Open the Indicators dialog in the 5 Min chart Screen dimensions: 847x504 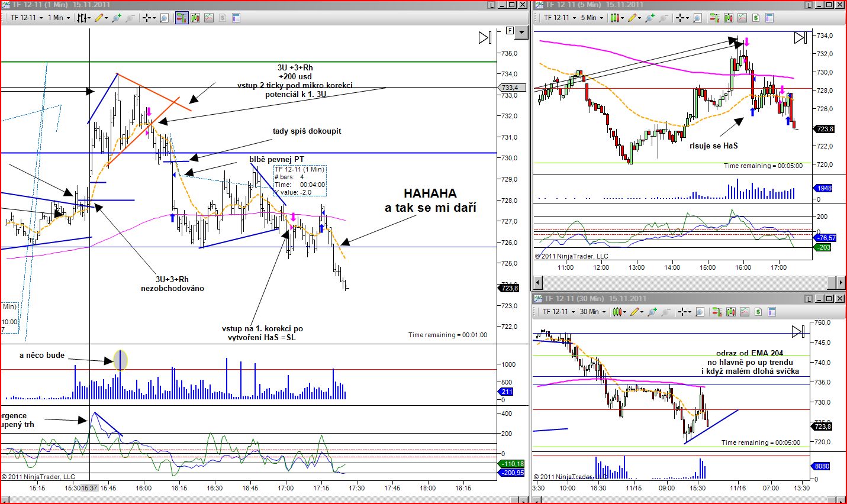coord(742,18)
